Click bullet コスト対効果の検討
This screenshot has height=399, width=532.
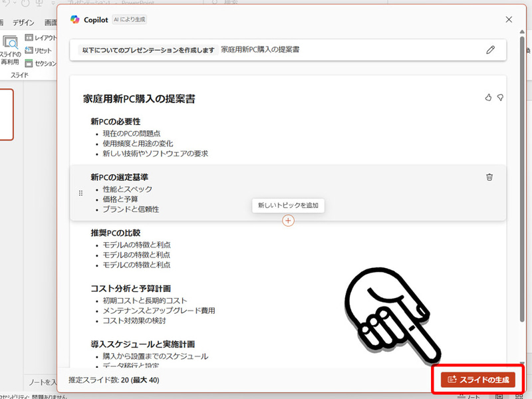[x=134, y=321]
